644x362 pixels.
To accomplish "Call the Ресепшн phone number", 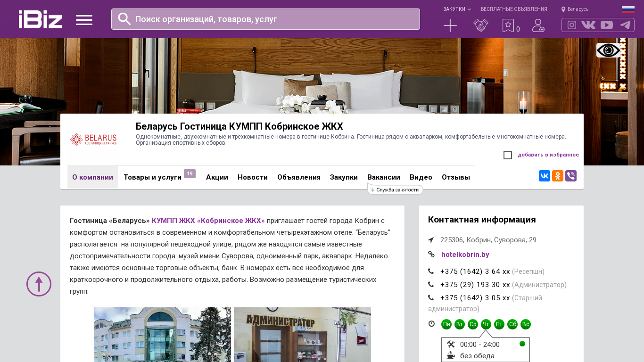I will tap(475, 271).
